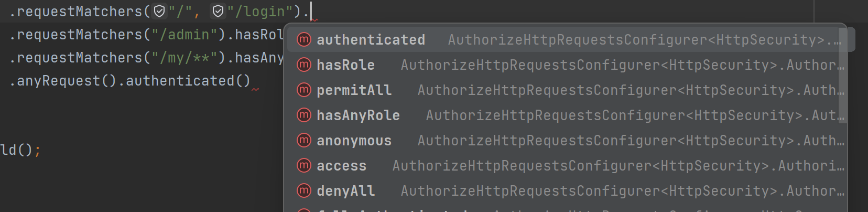Click the method icon beside hasAnyRole
This screenshot has width=868, height=212.
click(304, 115)
